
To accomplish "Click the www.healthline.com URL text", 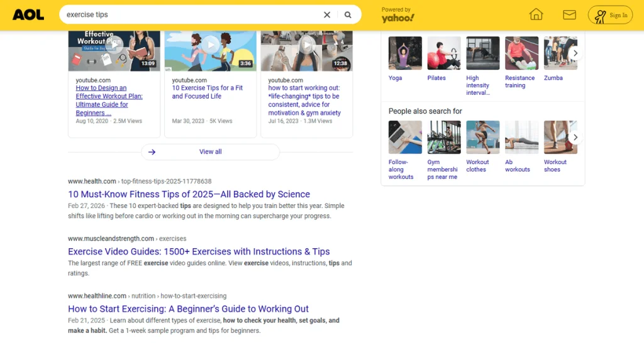I will pos(97,296).
